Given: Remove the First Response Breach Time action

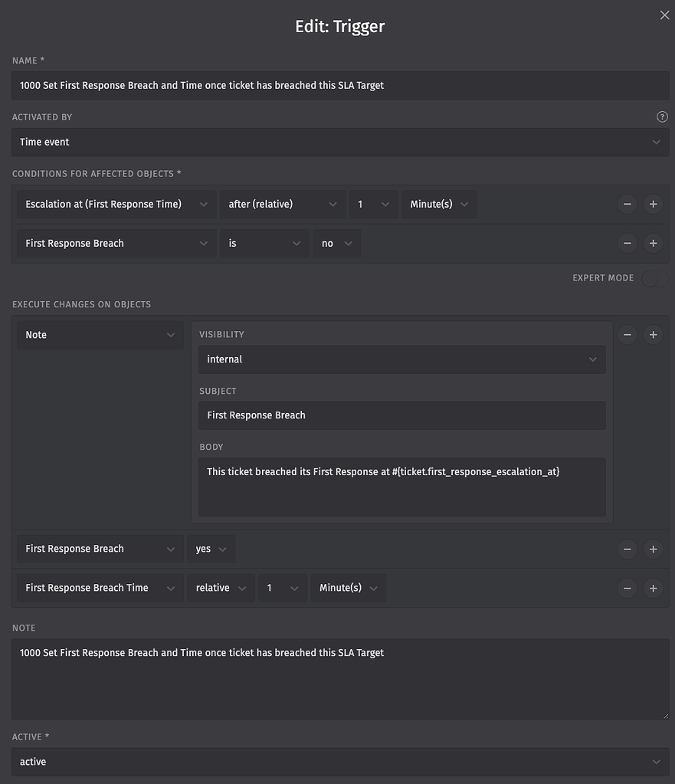Looking at the screenshot, I should [627, 588].
